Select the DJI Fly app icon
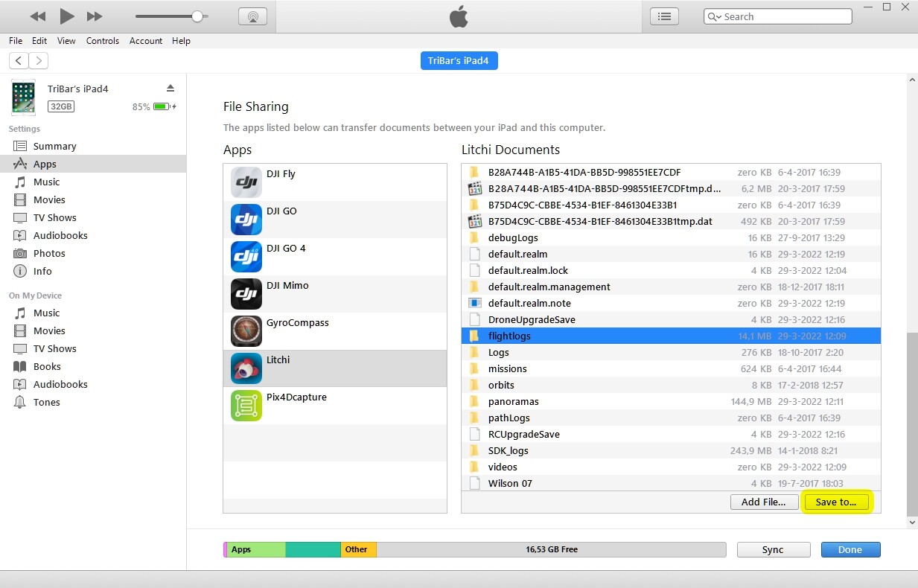 246,182
